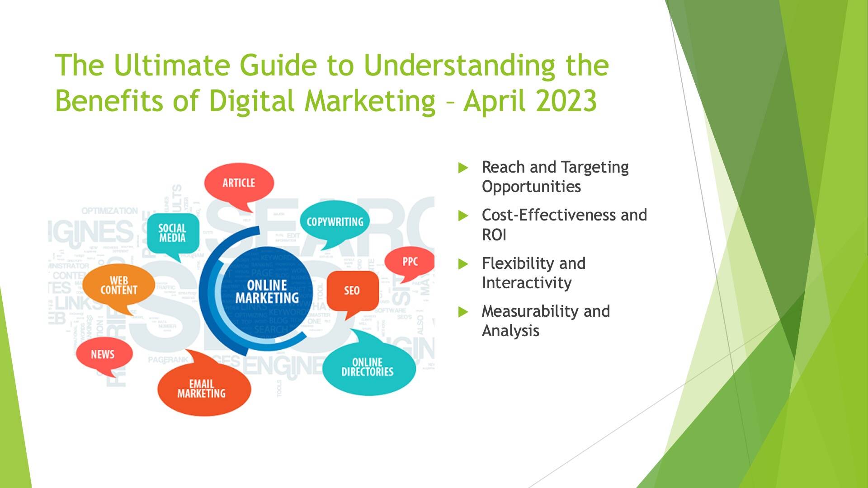Click arrow bullet before Cost-Effectiveness

click(x=463, y=216)
